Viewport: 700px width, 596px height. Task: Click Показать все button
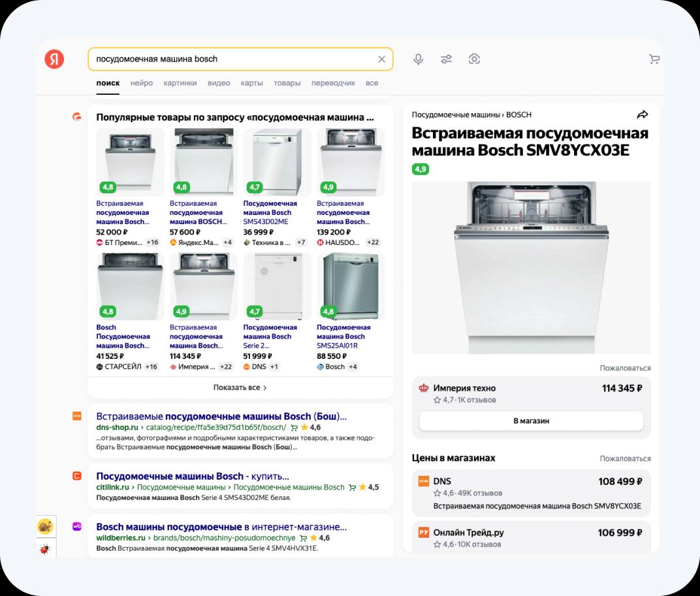point(240,388)
